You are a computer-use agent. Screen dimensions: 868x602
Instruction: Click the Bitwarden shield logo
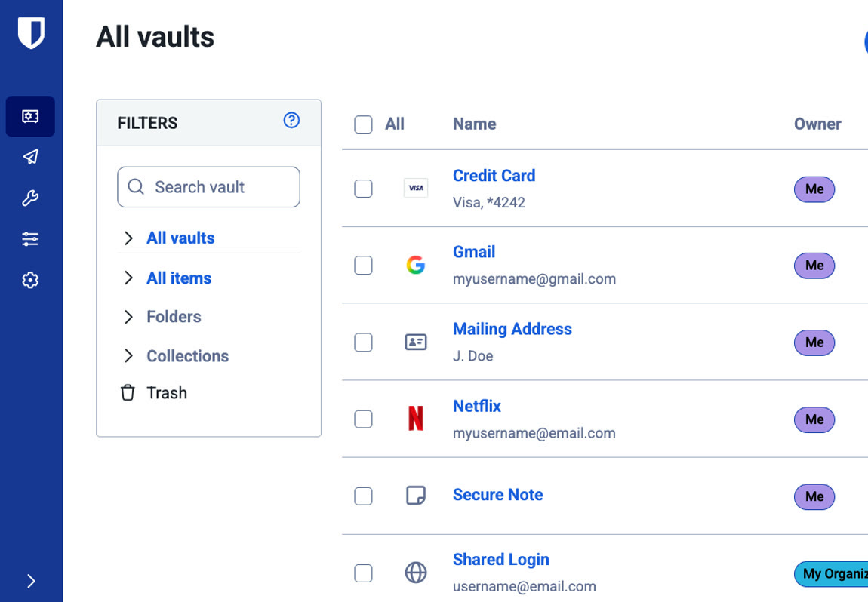(31, 32)
